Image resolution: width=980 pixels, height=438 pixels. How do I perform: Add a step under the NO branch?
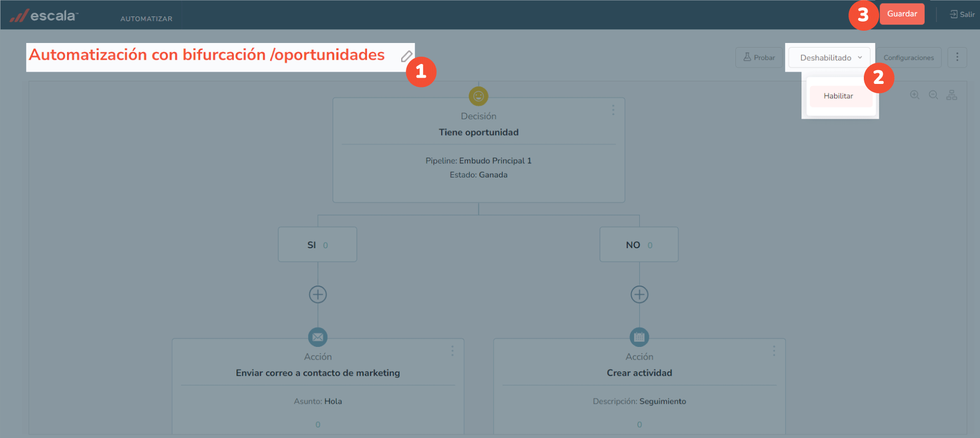[x=639, y=294]
